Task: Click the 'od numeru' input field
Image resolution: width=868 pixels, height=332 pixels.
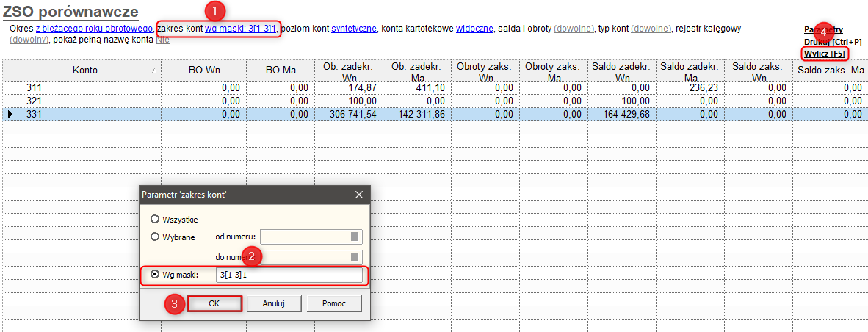Action: click(311, 237)
